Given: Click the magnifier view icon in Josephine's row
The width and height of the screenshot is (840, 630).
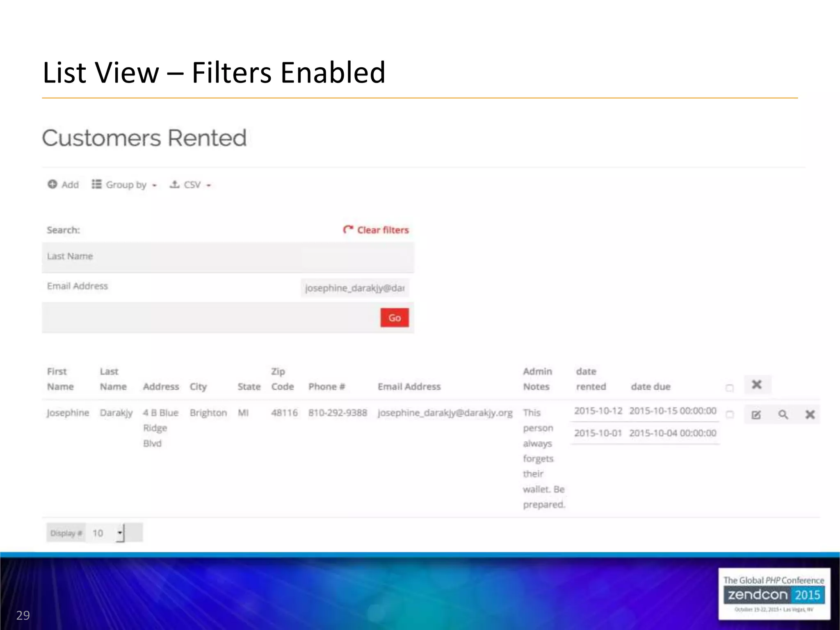Looking at the screenshot, I should point(783,415).
